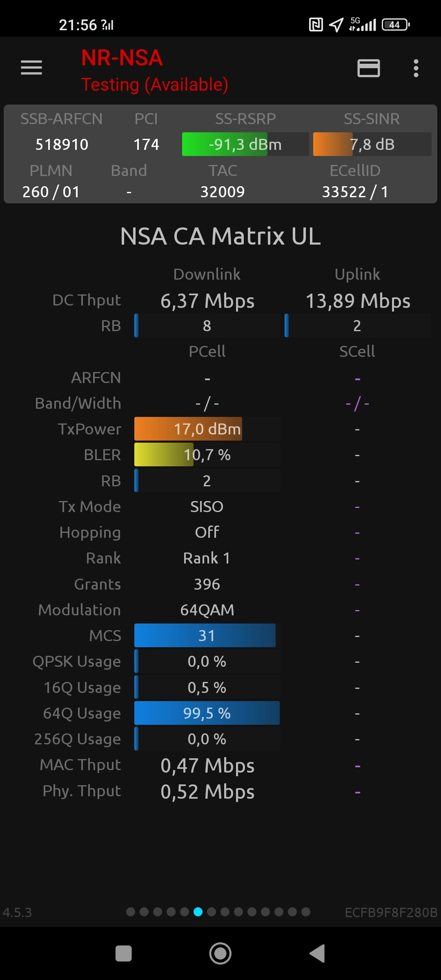441x980 pixels.
Task: Tap the Testing (Available) status text
Action: tap(154, 85)
